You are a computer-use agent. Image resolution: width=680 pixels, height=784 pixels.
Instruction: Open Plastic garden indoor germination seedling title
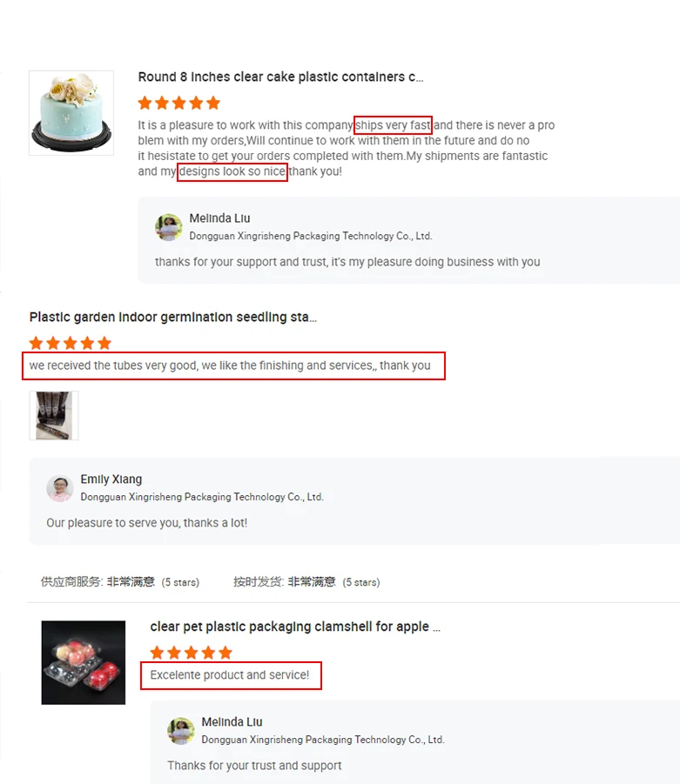click(x=173, y=317)
